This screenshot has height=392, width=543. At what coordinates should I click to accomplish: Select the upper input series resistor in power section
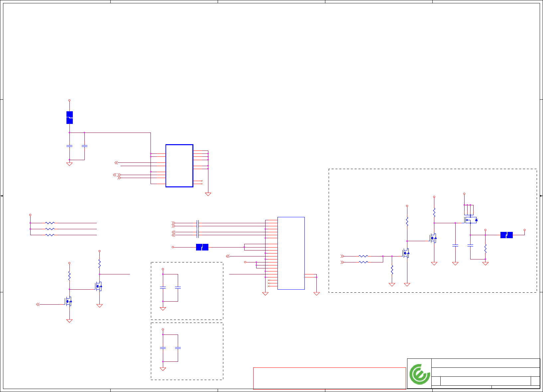coord(363,256)
